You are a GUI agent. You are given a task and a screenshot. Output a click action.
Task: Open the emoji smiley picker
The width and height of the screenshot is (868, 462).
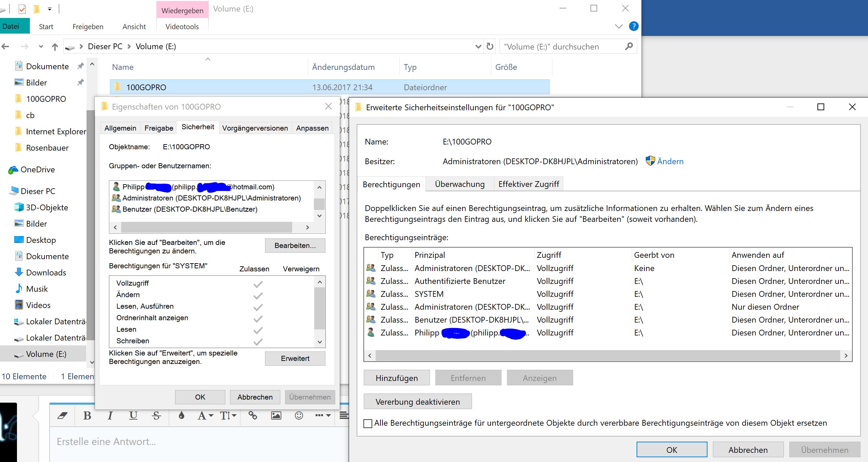[x=299, y=416]
